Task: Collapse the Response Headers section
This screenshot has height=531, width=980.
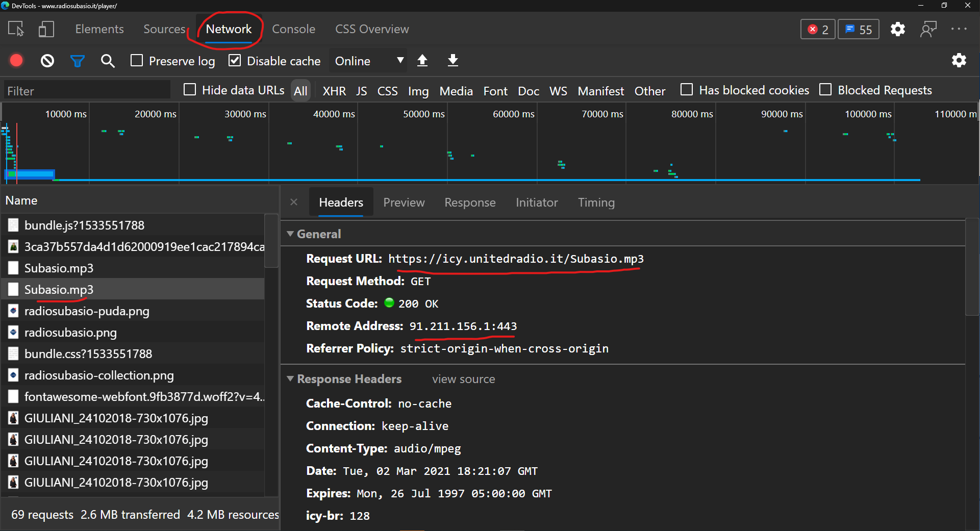Action: (290, 378)
